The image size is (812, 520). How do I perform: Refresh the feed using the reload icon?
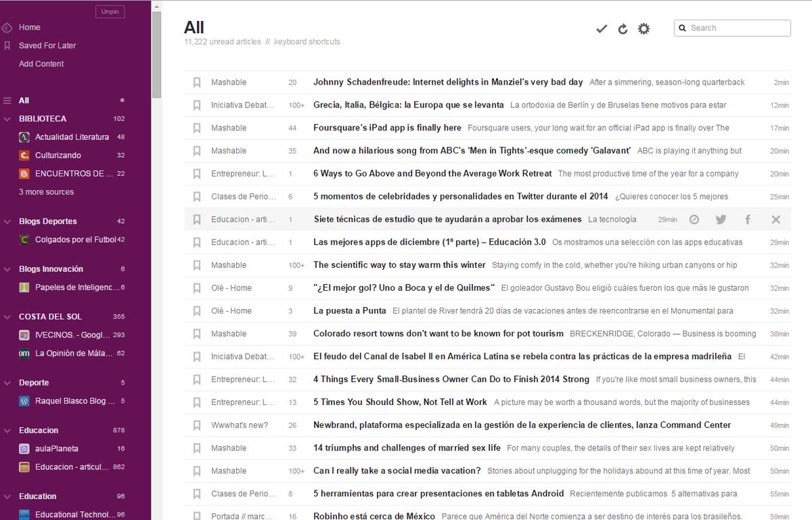623,28
